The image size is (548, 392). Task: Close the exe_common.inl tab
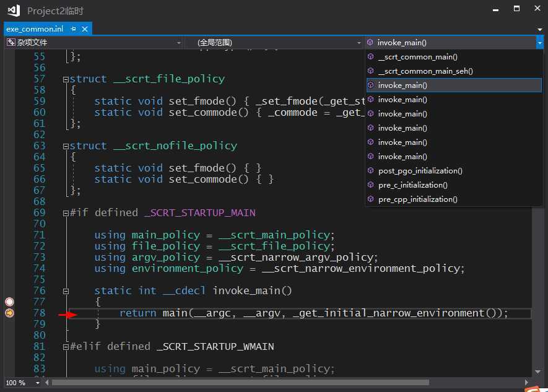(85, 29)
